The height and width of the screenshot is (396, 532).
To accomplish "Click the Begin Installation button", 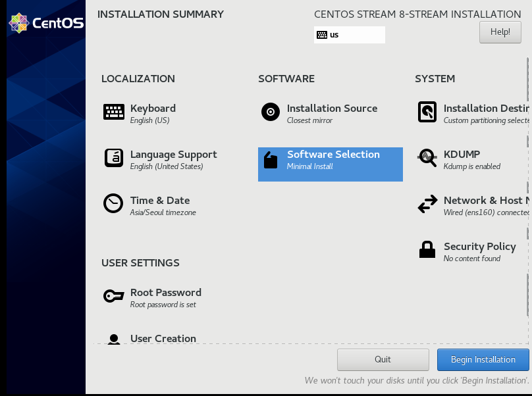I will 483,359.
